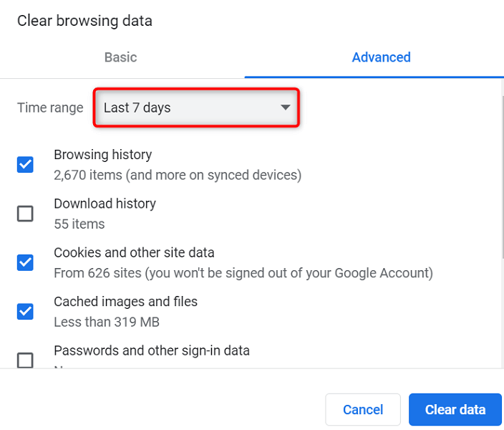Click the Download history label text

point(105,204)
